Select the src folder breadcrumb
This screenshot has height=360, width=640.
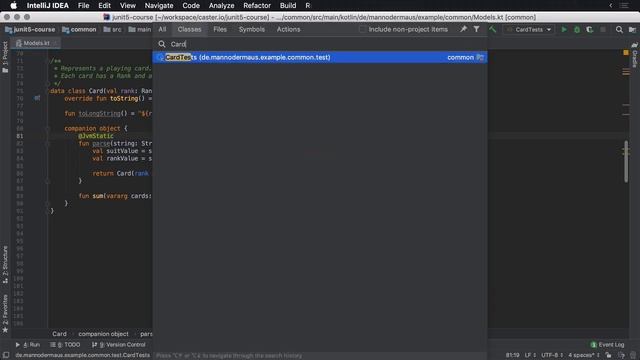113,29
